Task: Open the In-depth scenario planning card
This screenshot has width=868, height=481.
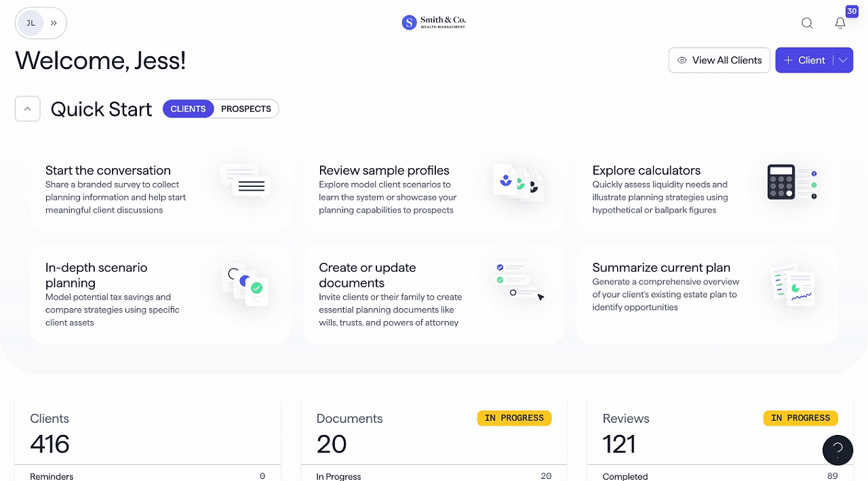Action: tap(160, 294)
